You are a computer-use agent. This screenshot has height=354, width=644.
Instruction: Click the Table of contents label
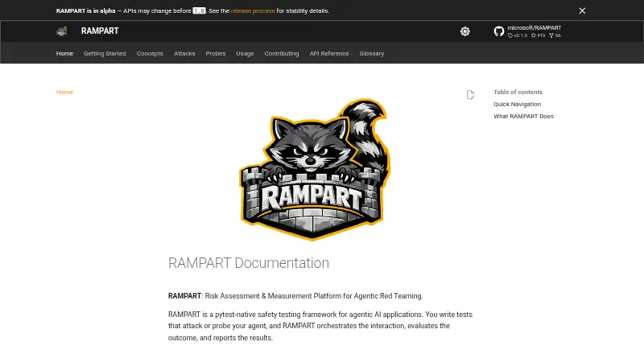point(518,92)
